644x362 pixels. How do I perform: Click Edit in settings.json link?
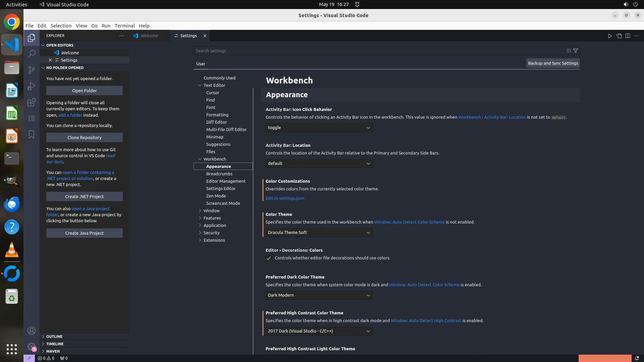[285, 198]
